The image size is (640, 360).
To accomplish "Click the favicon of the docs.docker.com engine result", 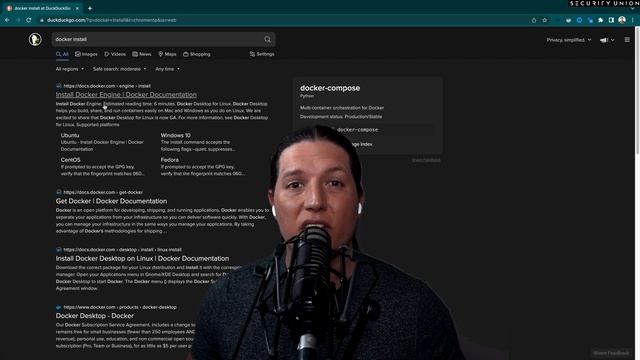I will point(59,86).
